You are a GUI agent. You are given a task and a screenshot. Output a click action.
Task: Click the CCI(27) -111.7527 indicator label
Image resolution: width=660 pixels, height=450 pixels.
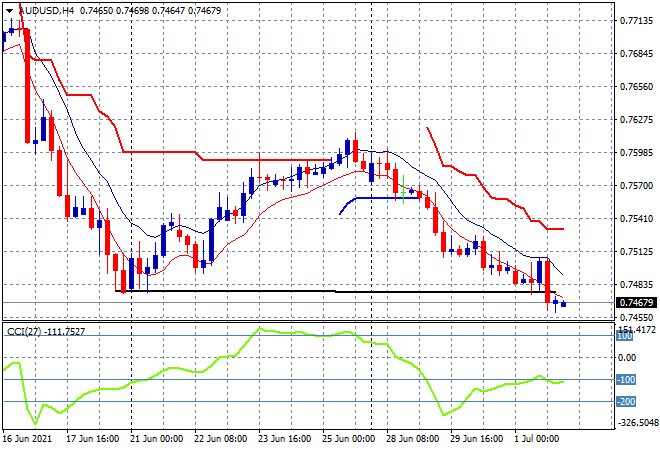coord(46,332)
